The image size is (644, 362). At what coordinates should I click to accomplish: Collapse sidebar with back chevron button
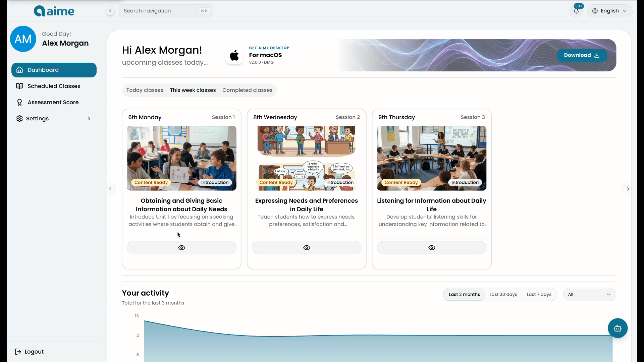pyautogui.click(x=110, y=11)
